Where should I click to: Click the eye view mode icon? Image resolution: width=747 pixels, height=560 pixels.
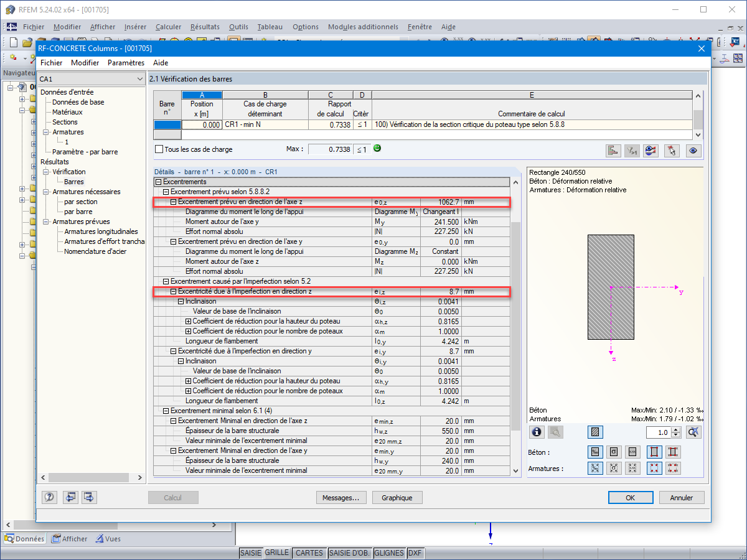pos(693,150)
